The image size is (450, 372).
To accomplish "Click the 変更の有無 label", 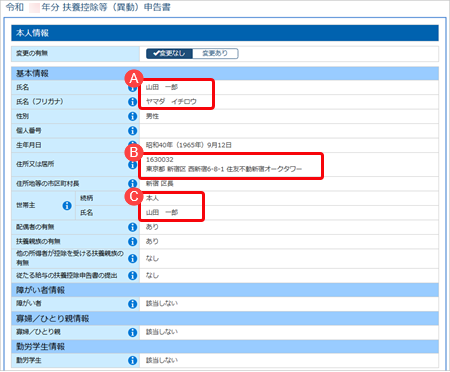I will (x=32, y=53).
